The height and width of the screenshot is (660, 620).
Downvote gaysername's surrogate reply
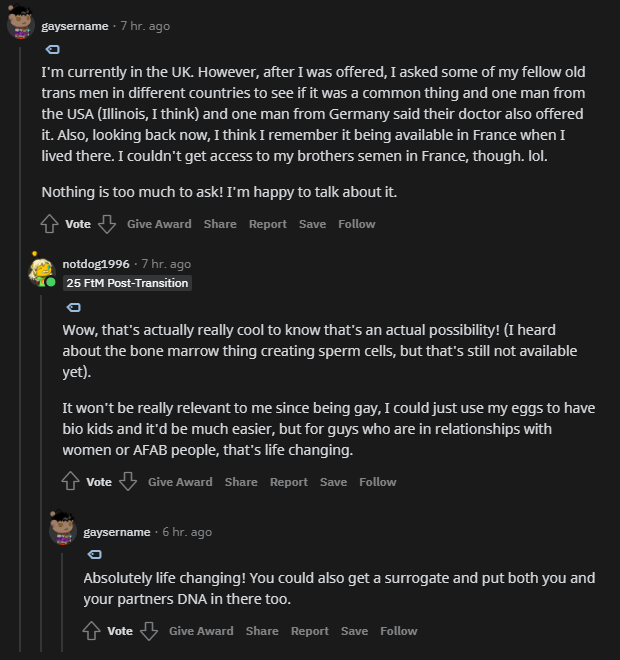point(149,631)
